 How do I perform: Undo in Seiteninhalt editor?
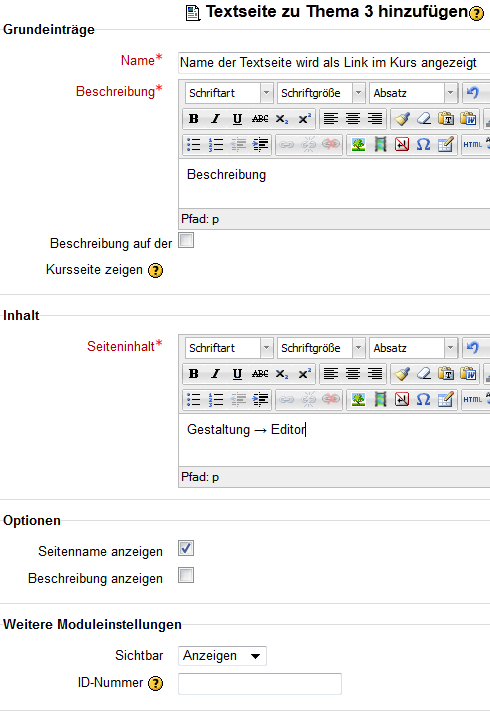[473, 348]
